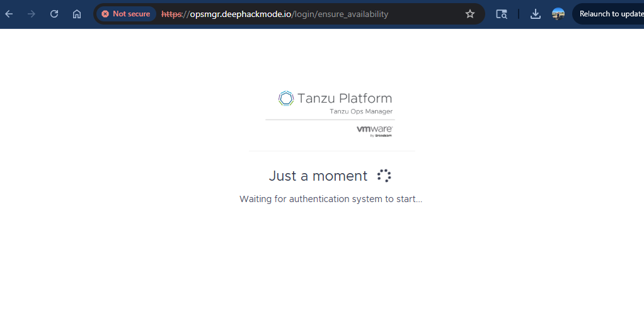The height and width of the screenshot is (311, 644).
Task: Go to the browser home page icon
Action: point(76,14)
